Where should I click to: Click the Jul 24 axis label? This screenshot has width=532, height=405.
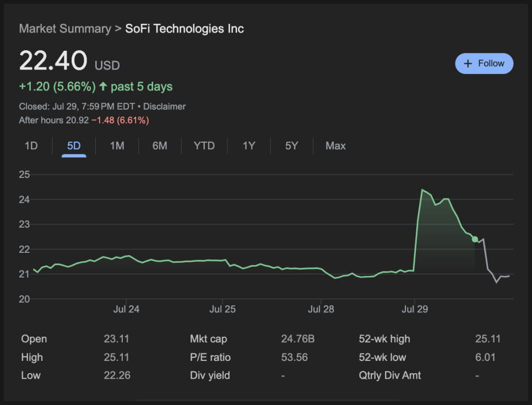coord(126,309)
